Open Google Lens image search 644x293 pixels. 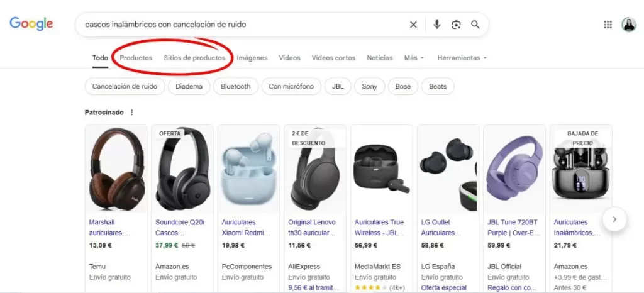click(456, 25)
